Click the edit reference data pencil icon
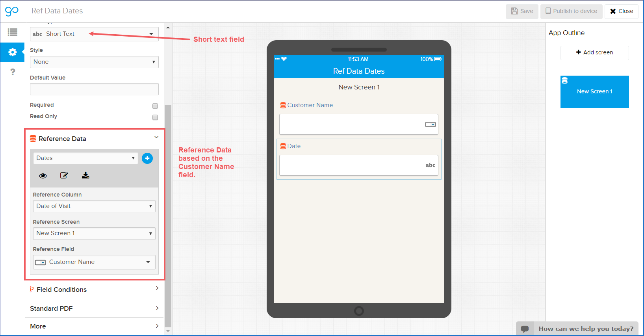Image resolution: width=644 pixels, height=336 pixels. click(64, 176)
